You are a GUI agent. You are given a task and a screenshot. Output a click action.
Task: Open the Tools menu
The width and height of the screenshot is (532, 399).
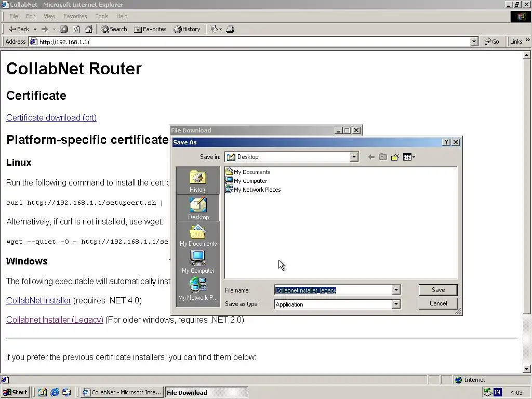pos(101,16)
